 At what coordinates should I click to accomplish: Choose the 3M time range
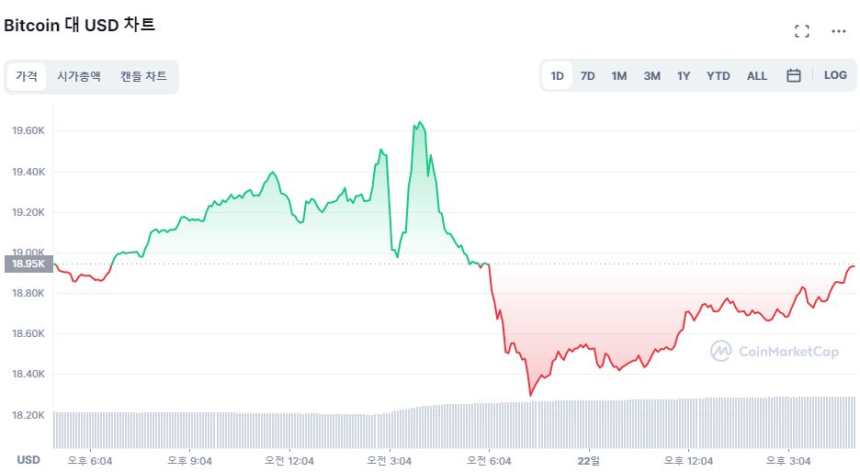click(651, 75)
